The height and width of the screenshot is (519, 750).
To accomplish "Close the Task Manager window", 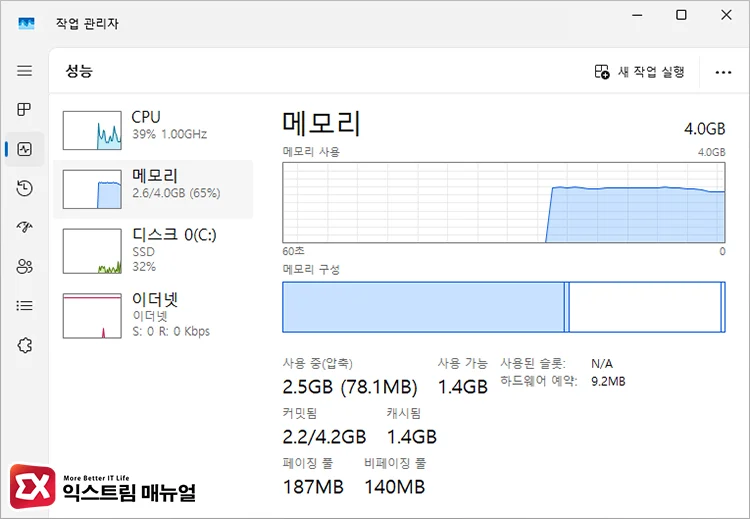I will pos(726,15).
